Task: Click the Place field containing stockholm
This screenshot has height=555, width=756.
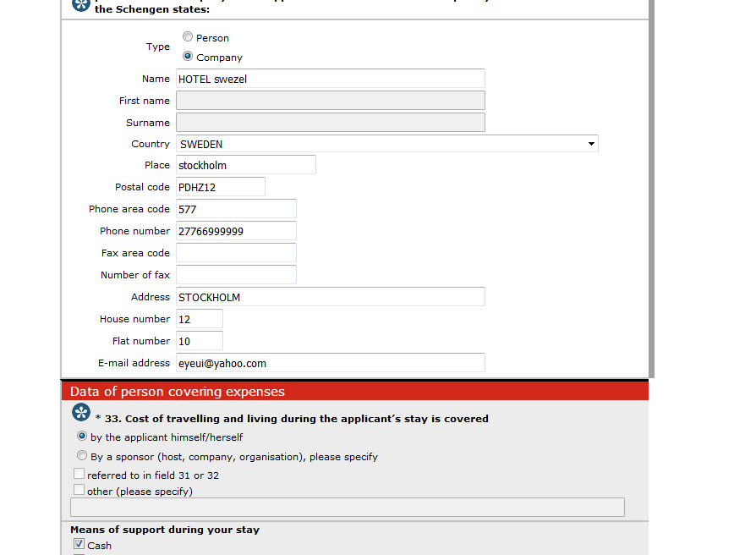Action: [246, 165]
